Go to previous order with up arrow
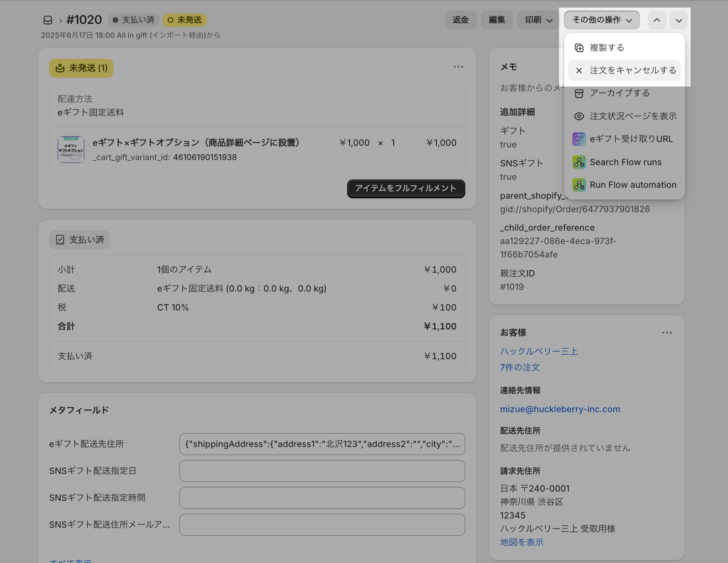Image resolution: width=728 pixels, height=563 pixels. pyautogui.click(x=657, y=20)
